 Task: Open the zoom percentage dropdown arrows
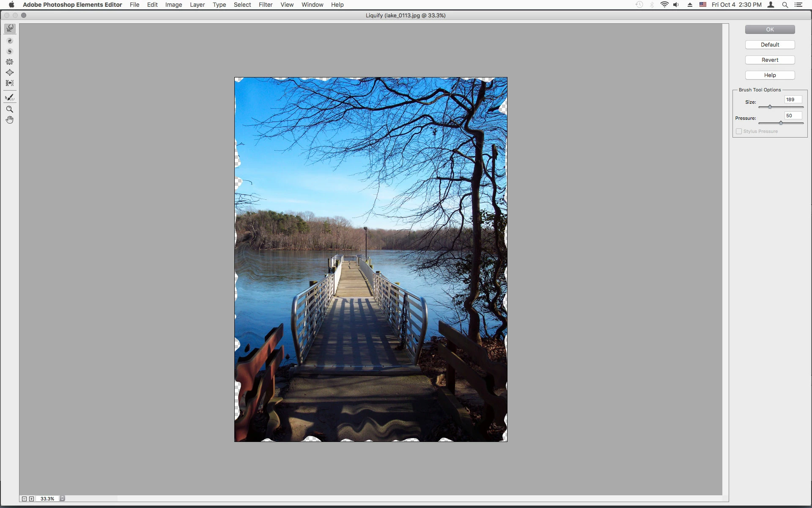[62, 499]
